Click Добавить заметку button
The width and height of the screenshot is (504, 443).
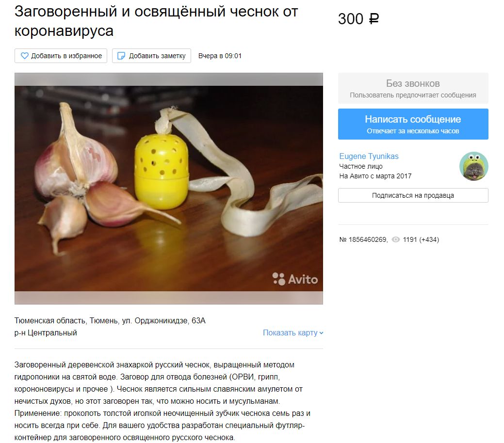(x=151, y=56)
